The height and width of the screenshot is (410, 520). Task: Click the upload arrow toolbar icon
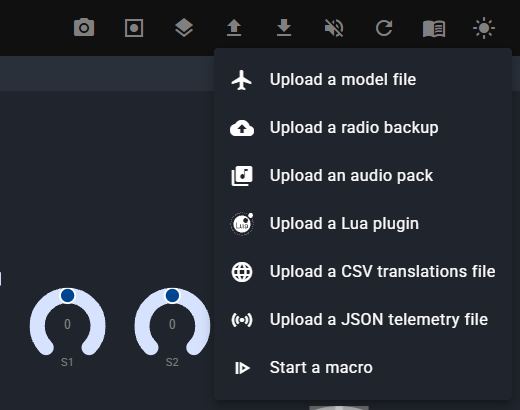pos(234,28)
